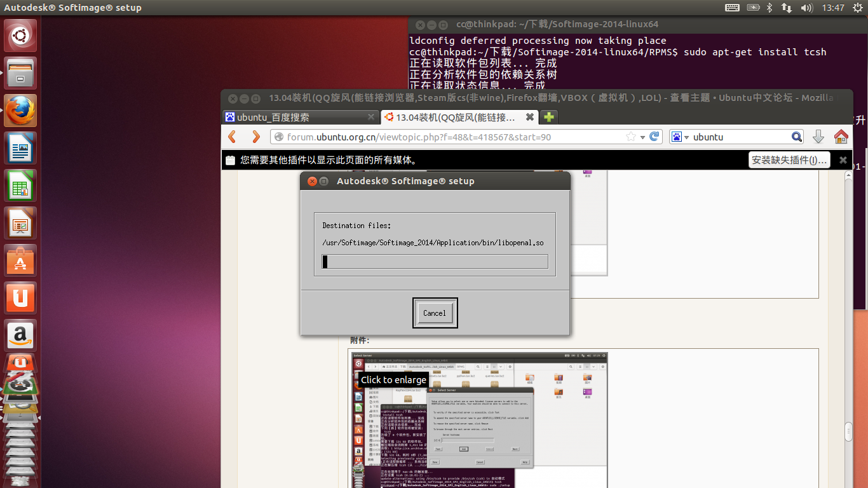Go back in Firefox
Viewport: 868px width, 488px height.
click(x=233, y=137)
